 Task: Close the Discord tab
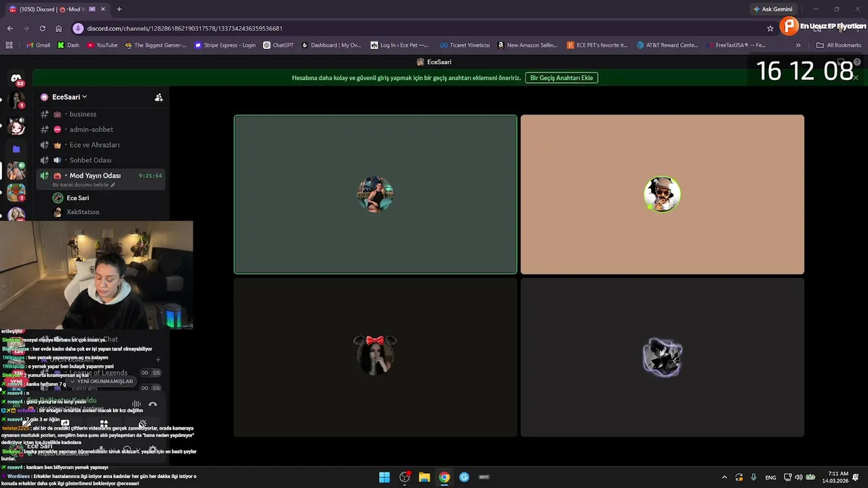pos(104,9)
